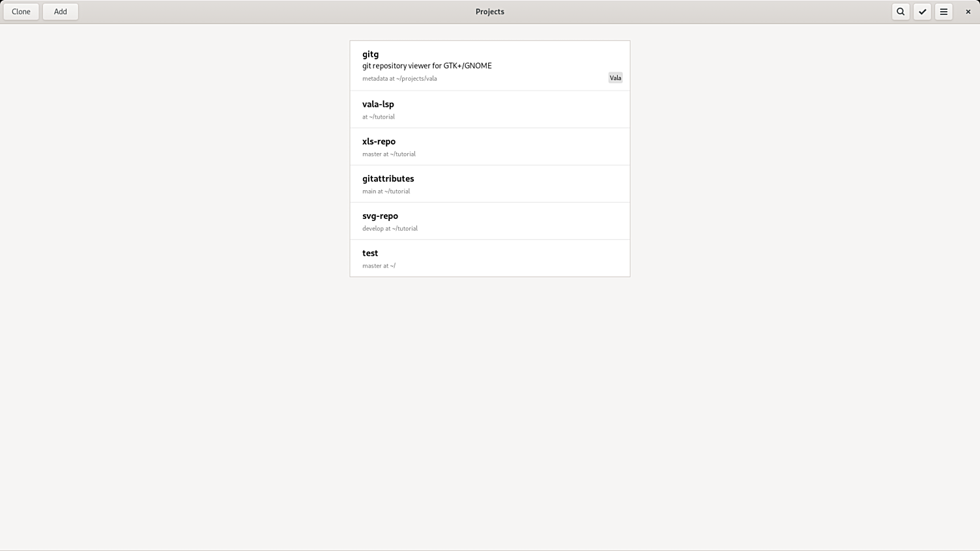Click the Vala language tag
The image size is (980, 551).
tap(615, 78)
